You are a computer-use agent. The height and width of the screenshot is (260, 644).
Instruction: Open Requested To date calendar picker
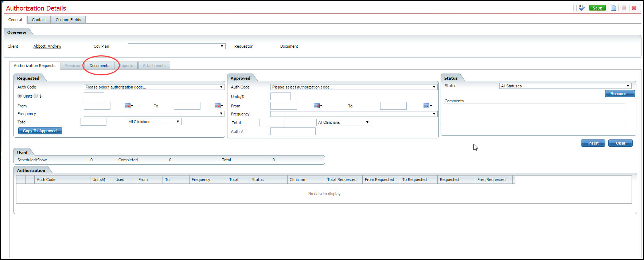[219, 106]
